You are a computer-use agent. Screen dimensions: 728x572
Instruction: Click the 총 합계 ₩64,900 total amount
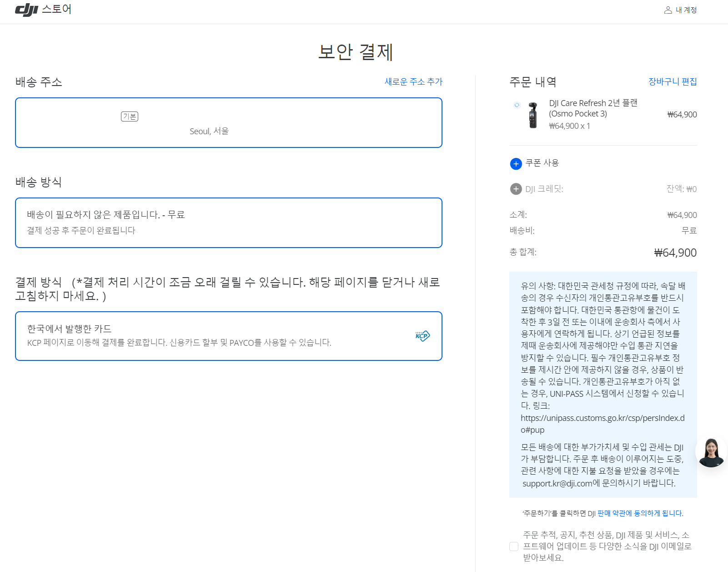[675, 253]
